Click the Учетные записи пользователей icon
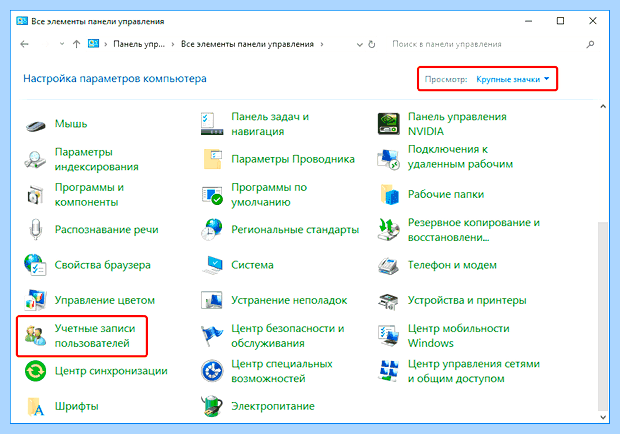 [x=35, y=336]
